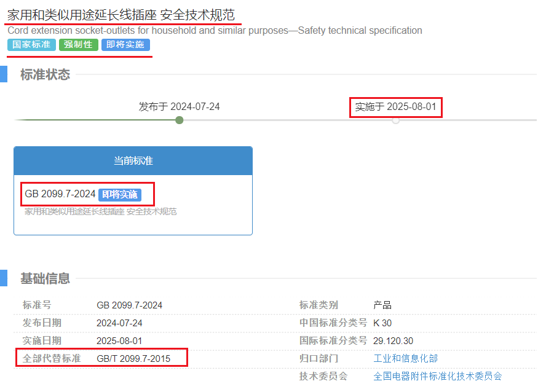Open the 工业和信息化部 link
The width and height of the screenshot is (546, 392).
(405, 358)
